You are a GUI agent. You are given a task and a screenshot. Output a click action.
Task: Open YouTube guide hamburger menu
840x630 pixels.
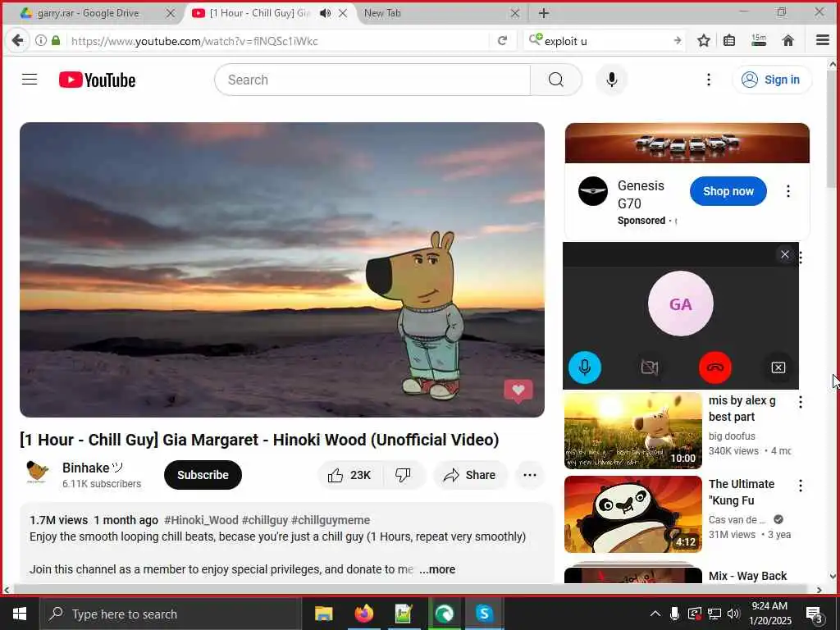coord(30,80)
